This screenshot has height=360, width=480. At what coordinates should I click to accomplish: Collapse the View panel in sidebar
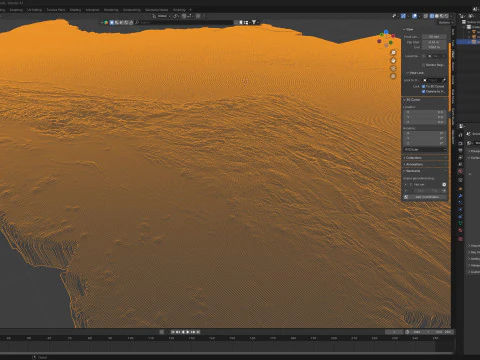pos(409,29)
